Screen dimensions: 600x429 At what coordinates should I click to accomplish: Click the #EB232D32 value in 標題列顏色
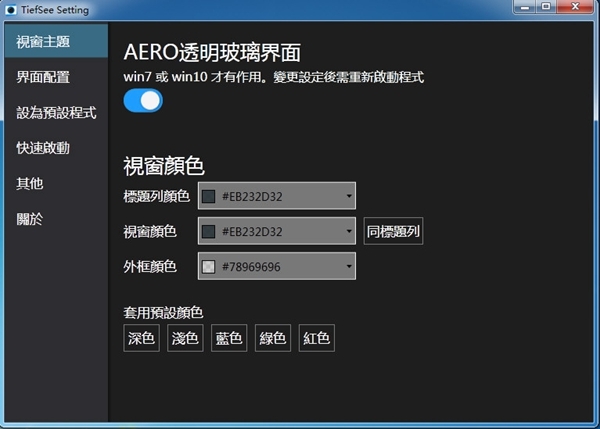tap(252, 196)
